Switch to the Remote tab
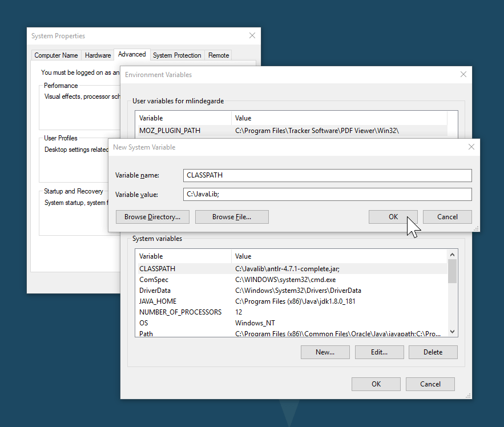This screenshot has height=427, width=504. click(219, 55)
